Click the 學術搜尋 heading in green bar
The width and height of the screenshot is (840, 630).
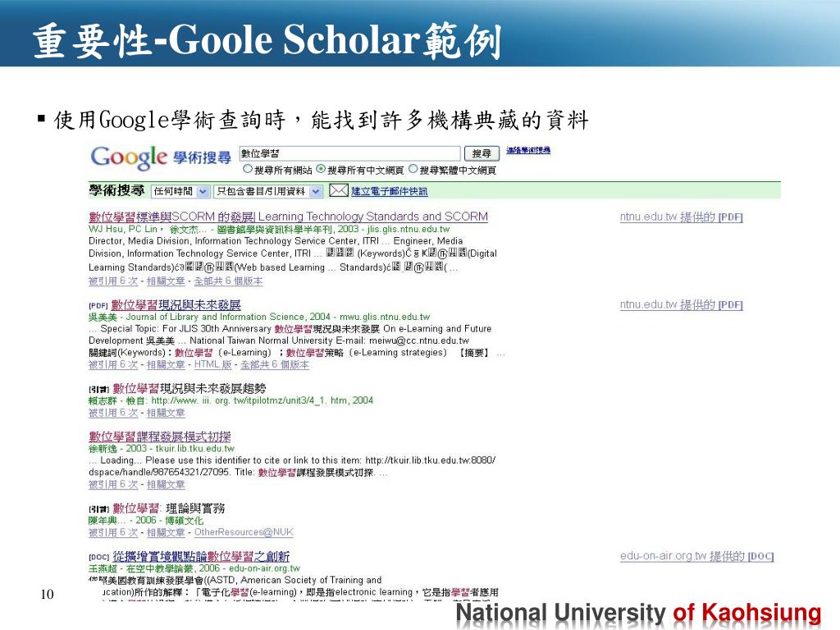[116, 190]
